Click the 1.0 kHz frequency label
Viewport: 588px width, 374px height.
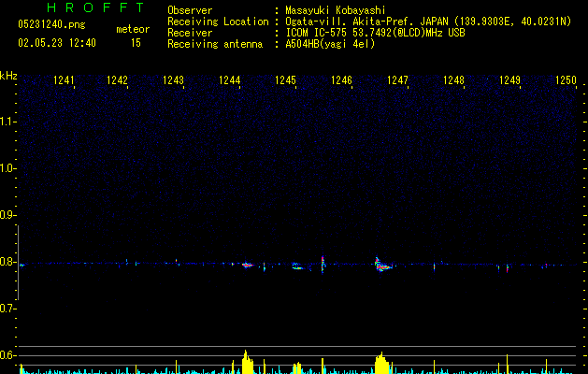pyautogui.click(x=7, y=168)
